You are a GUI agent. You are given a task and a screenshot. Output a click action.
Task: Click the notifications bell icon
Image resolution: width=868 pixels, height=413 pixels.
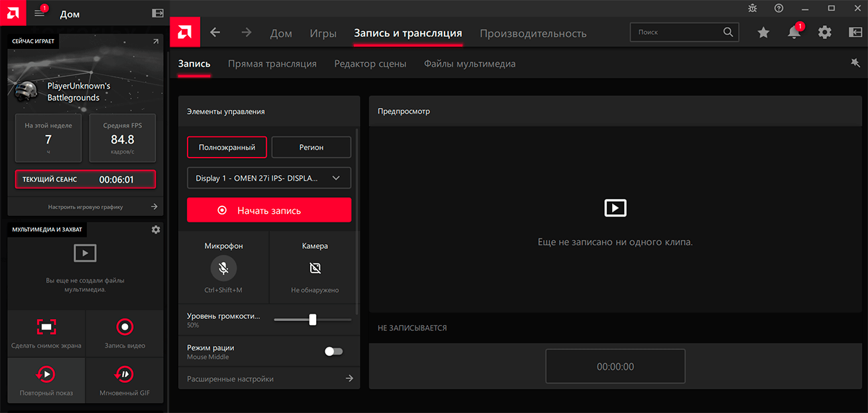pos(794,32)
